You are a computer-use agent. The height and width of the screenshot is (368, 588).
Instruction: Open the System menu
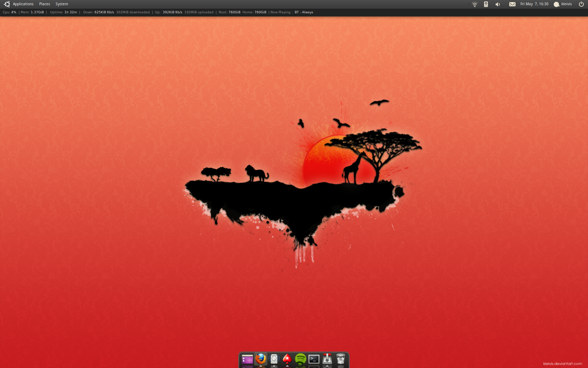pyautogui.click(x=62, y=4)
